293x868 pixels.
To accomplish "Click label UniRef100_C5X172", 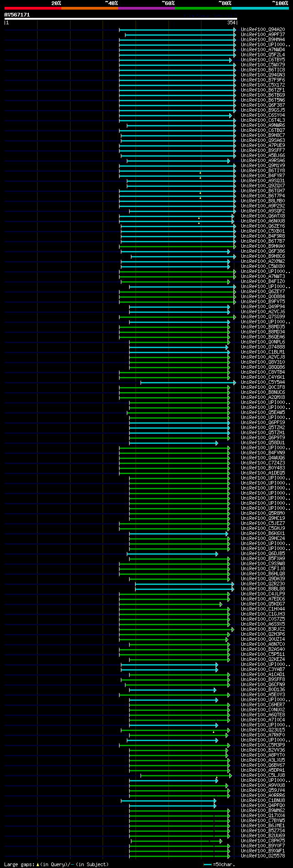I will tap(263, 85).
